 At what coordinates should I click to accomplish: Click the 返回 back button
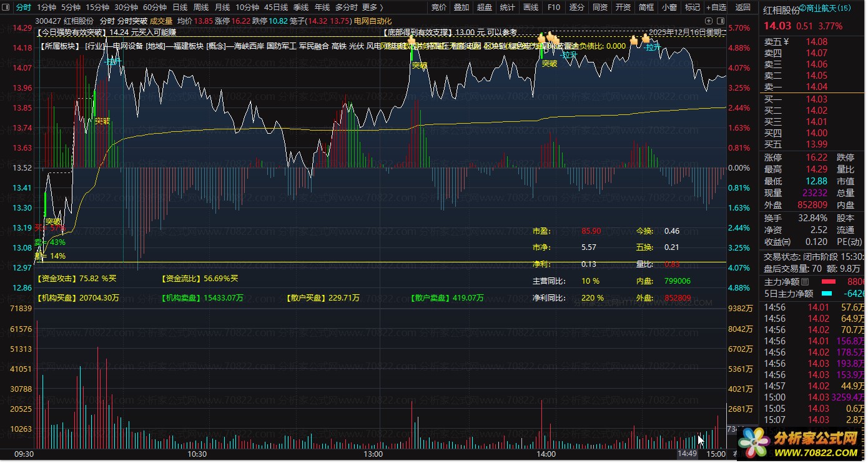coord(743,7)
